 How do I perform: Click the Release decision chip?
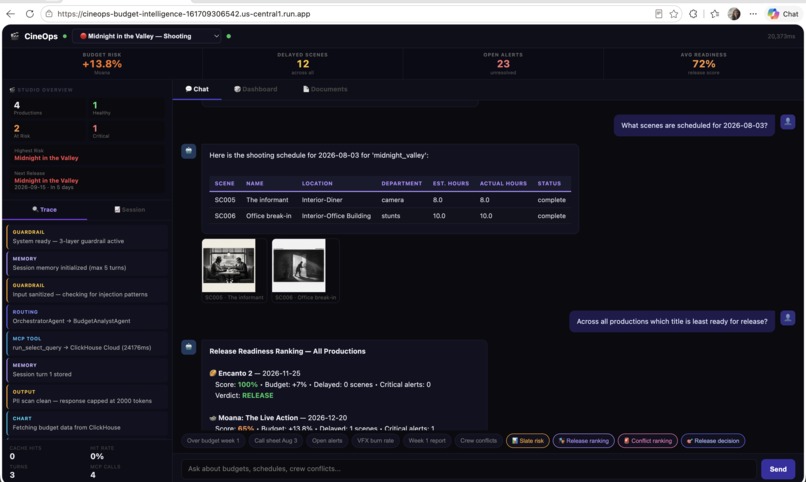pos(713,440)
